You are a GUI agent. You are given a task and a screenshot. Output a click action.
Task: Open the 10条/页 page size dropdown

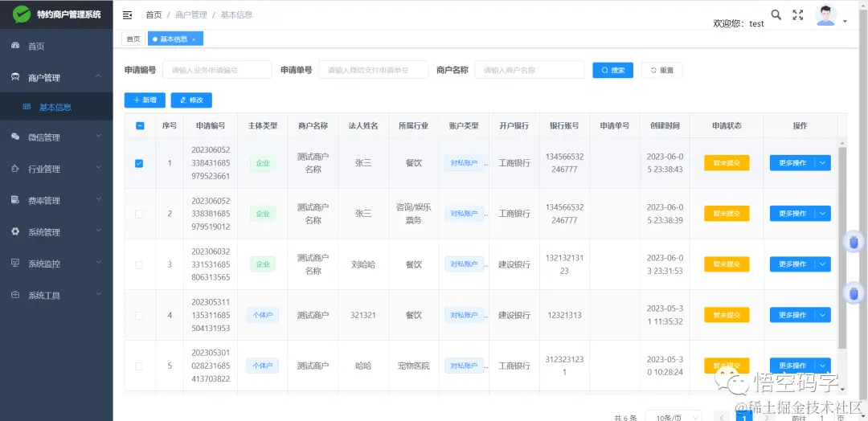(x=674, y=418)
